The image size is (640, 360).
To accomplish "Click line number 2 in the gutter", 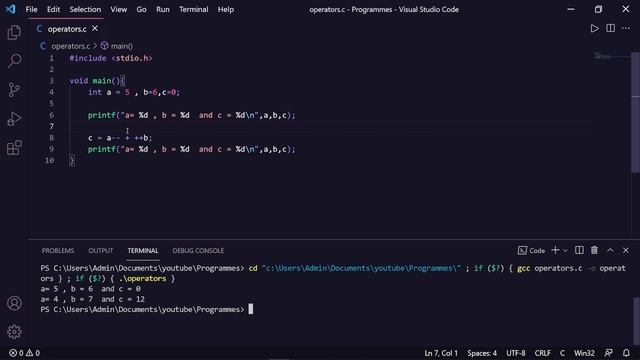I will click(51, 70).
